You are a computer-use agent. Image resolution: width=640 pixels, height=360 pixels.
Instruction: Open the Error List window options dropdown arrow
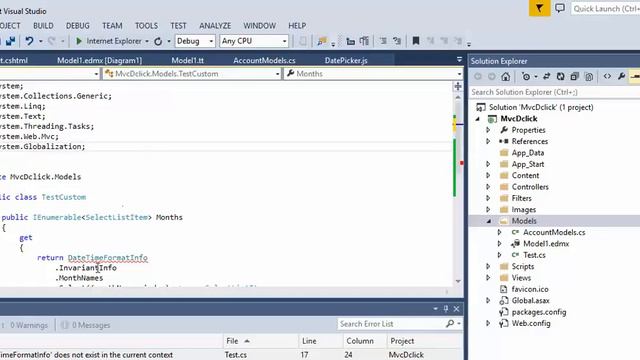[x=435, y=309]
